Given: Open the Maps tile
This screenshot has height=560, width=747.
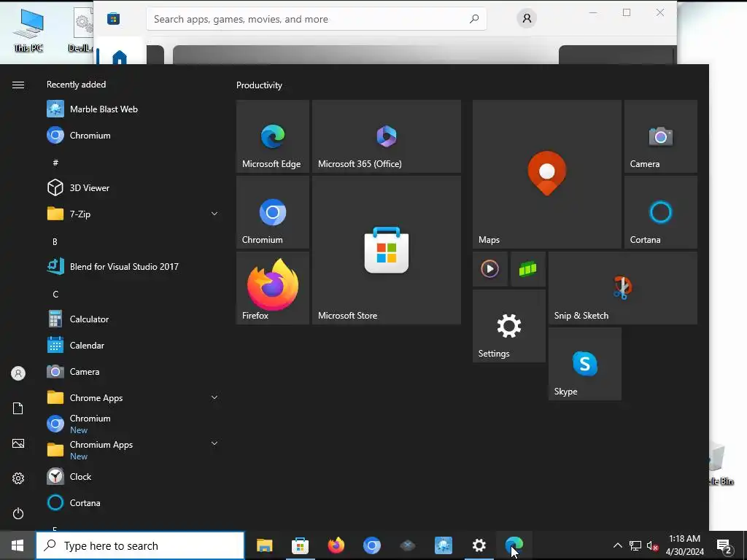Looking at the screenshot, I should 547,174.
